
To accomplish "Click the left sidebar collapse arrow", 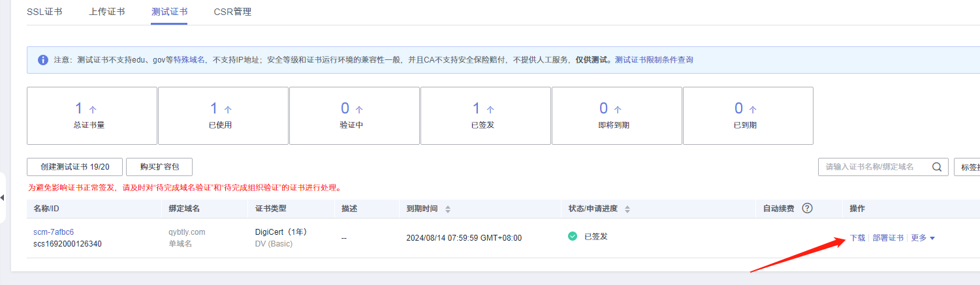I will click(x=3, y=198).
